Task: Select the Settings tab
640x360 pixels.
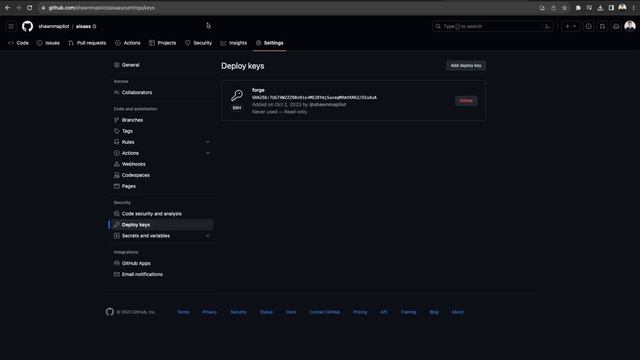Action: coord(269,43)
